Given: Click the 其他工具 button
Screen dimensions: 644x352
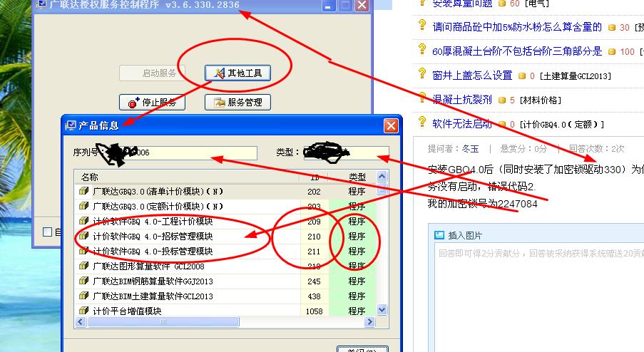Looking at the screenshot, I should [237, 73].
